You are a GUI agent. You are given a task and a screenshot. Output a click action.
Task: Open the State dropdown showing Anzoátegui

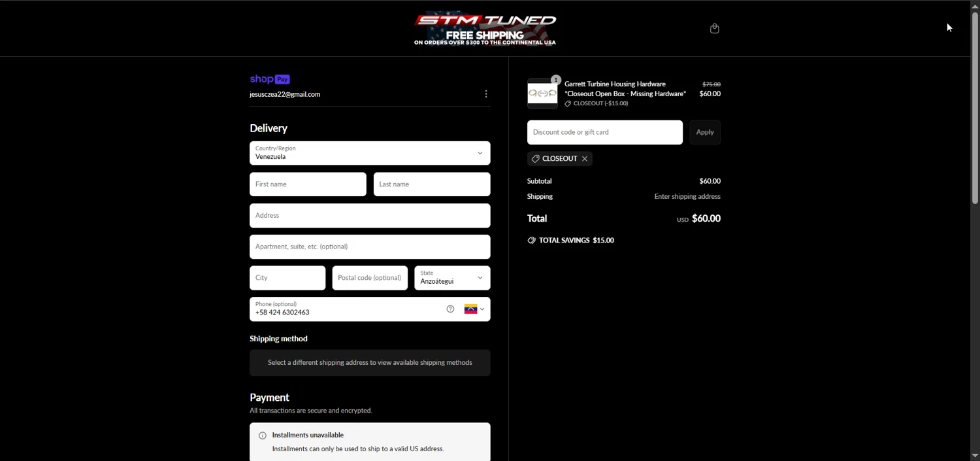pos(452,278)
